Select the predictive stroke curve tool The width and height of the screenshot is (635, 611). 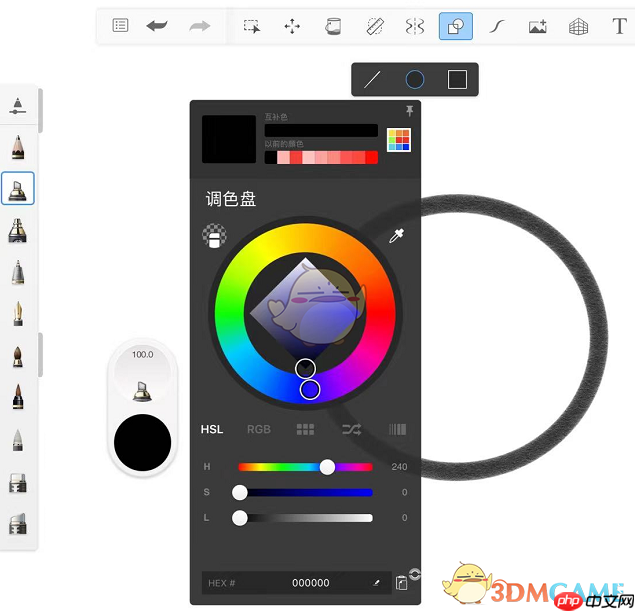[496, 27]
